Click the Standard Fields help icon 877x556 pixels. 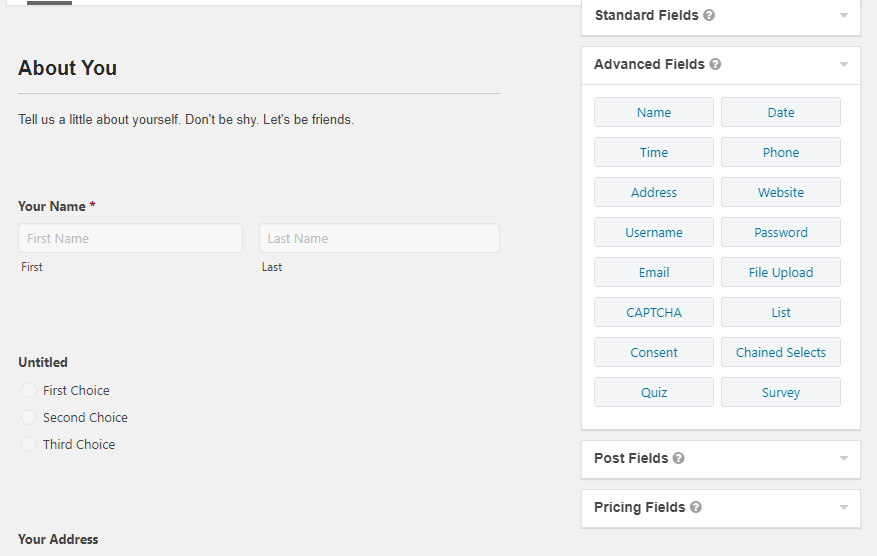709,16
